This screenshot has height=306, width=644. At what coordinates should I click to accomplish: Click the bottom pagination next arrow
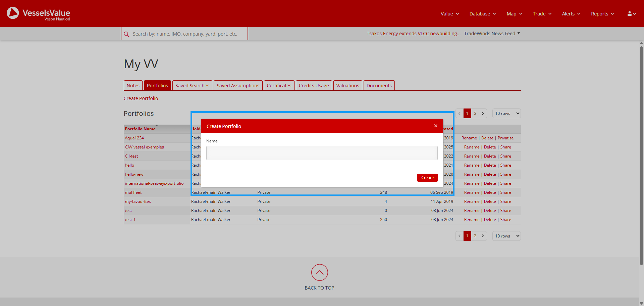(483, 236)
